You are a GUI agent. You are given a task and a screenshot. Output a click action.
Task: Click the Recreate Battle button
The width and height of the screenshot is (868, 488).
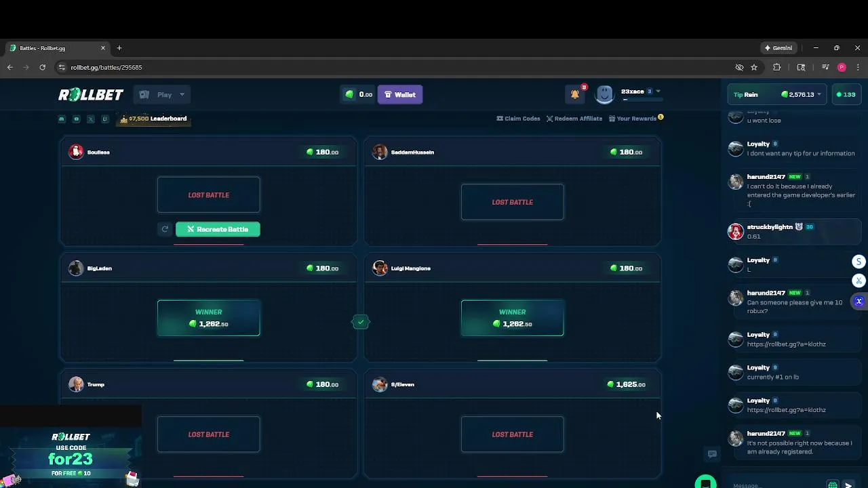click(218, 229)
